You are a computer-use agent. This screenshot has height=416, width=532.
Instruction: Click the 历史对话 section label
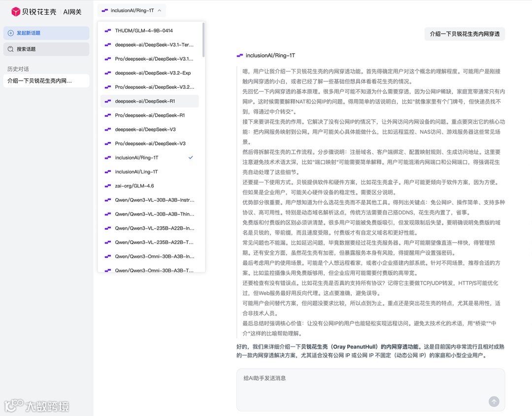coord(18,69)
